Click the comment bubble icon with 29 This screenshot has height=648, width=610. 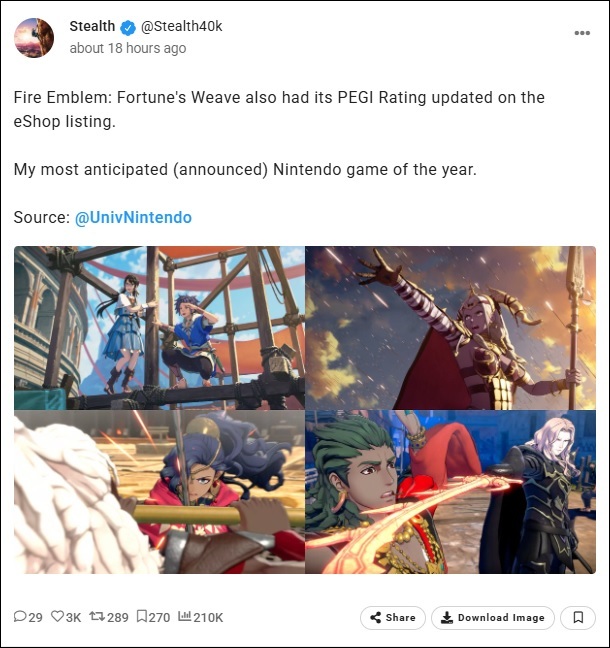coord(20,617)
